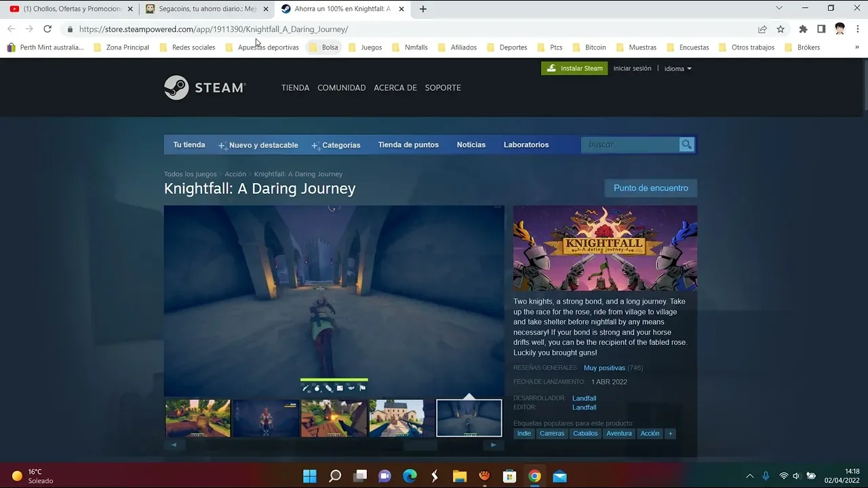This screenshot has width=868, height=488.
Task: Open the Chrome profile avatar
Action: (840, 29)
